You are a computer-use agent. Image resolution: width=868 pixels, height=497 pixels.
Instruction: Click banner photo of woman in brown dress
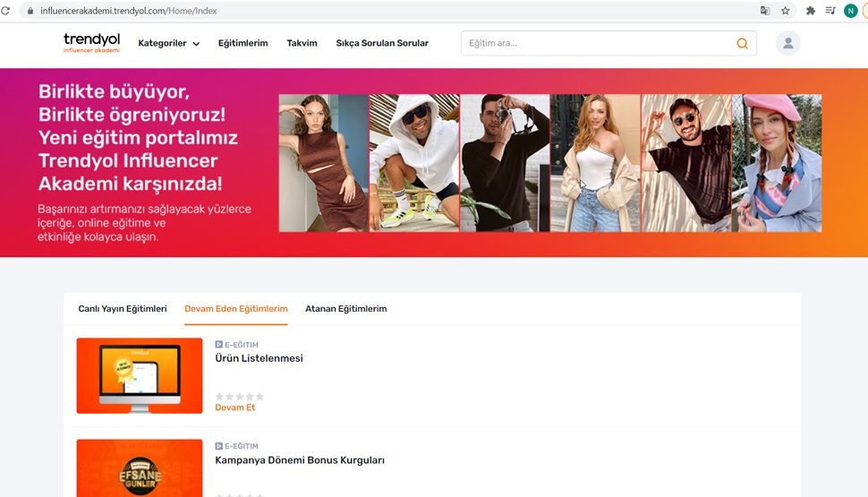323,163
